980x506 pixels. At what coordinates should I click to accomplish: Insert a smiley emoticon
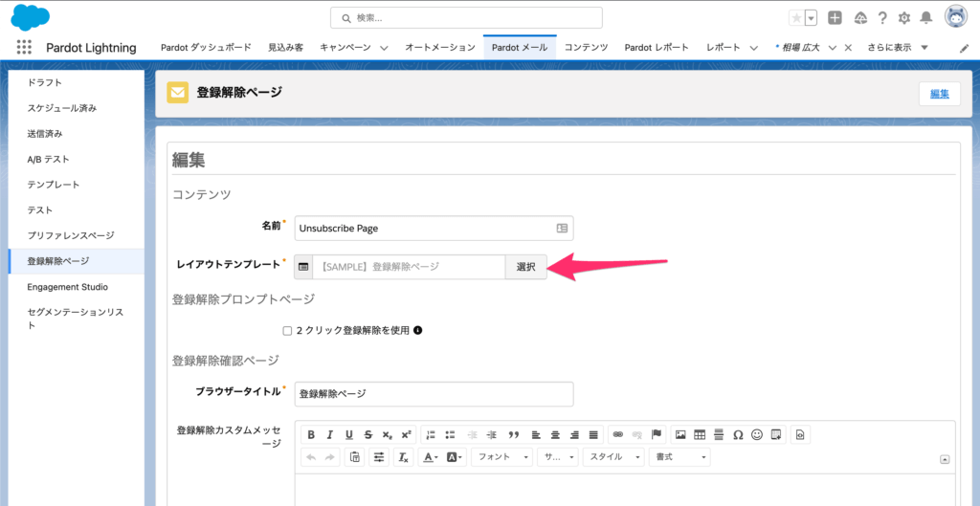point(757,434)
